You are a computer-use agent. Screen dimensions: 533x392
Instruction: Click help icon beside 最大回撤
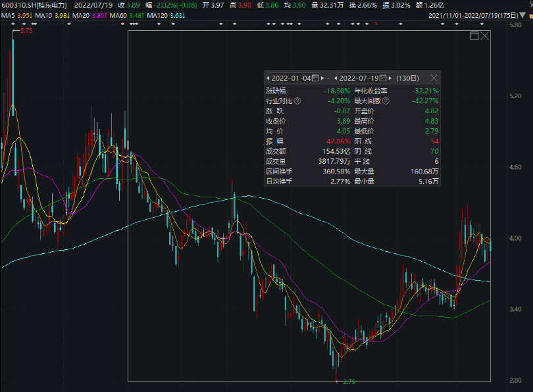[x=386, y=101]
